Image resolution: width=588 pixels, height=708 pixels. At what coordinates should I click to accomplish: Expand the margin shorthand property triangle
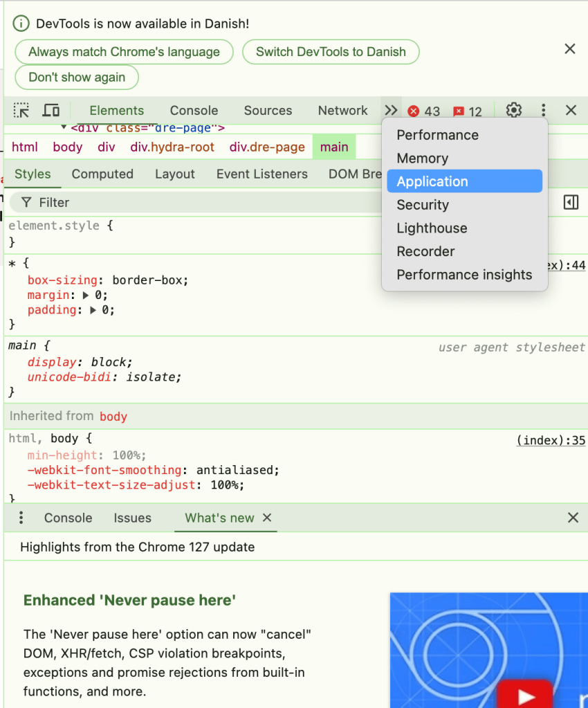(86, 296)
